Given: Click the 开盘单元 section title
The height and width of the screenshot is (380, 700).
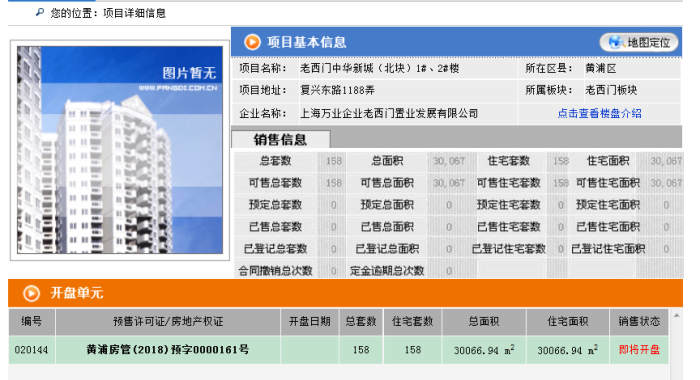Looking at the screenshot, I should [77, 293].
